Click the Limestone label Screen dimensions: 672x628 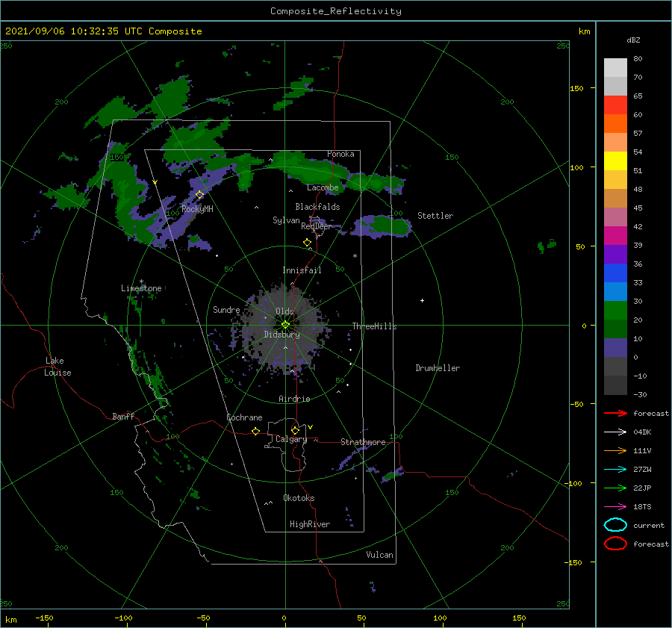[141, 288]
